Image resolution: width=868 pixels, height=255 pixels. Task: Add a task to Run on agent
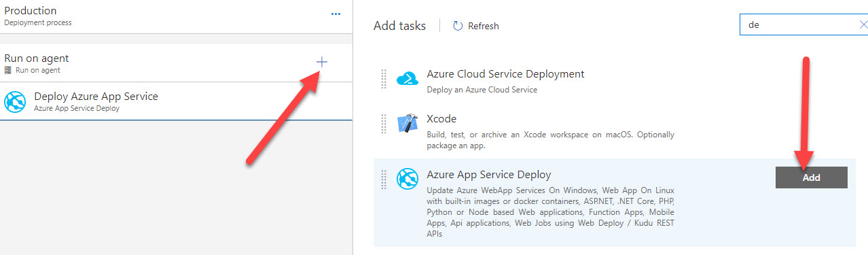322,62
